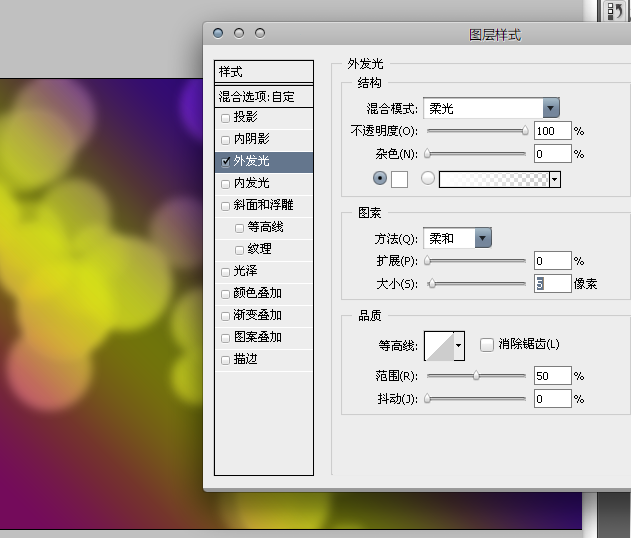Open the white glow color swatch
This screenshot has height=538, width=631.
point(399,179)
